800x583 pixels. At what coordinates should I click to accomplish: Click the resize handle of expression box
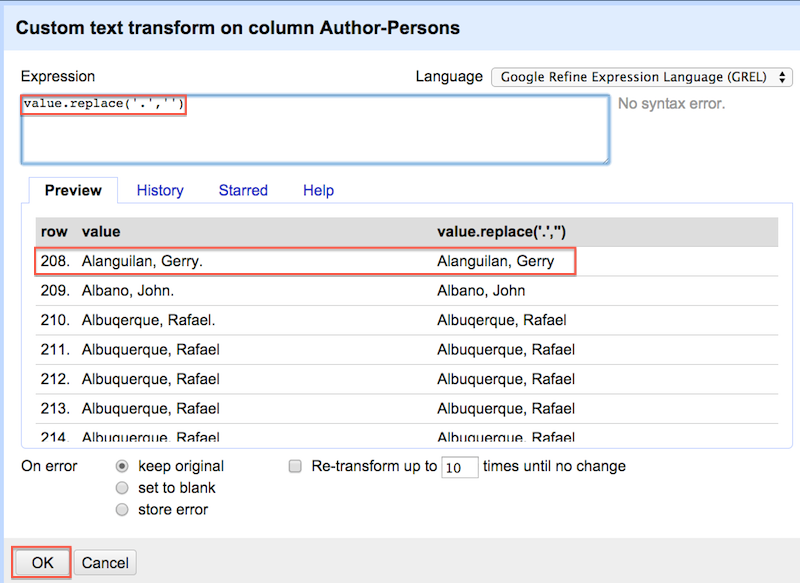[x=605, y=160]
